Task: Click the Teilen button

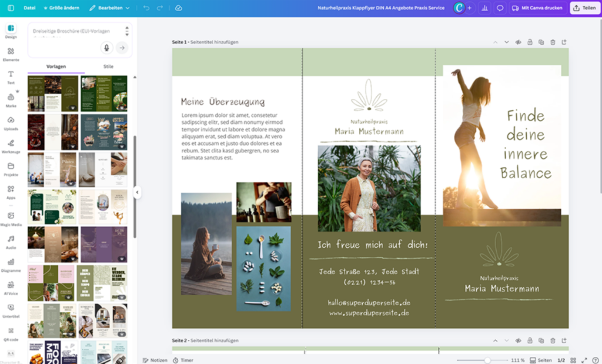Action: [x=584, y=8]
